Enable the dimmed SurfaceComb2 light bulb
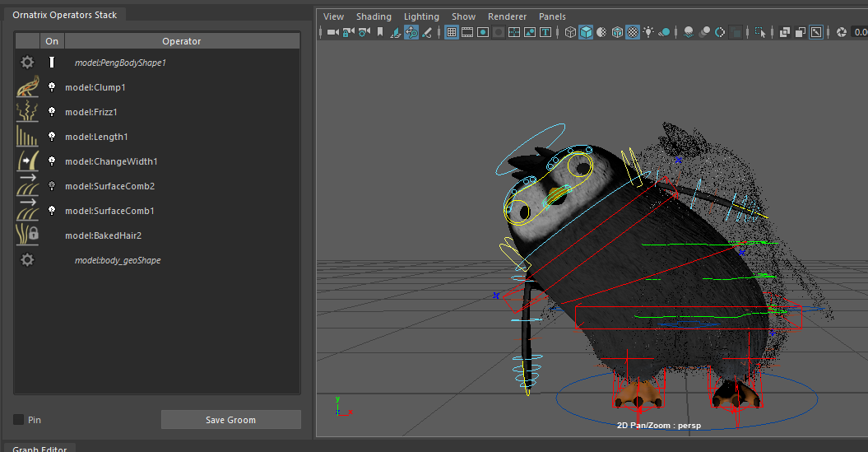This screenshot has height=452, width=868. [x=52, y=186]
